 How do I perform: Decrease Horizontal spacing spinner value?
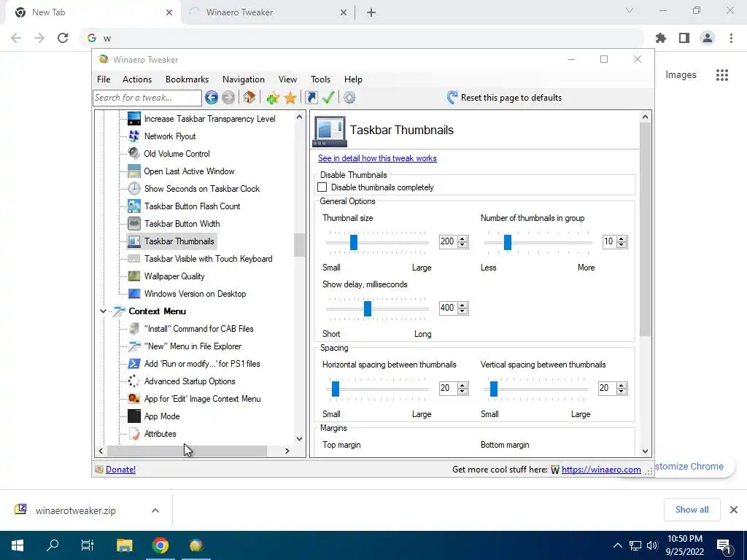462,392
